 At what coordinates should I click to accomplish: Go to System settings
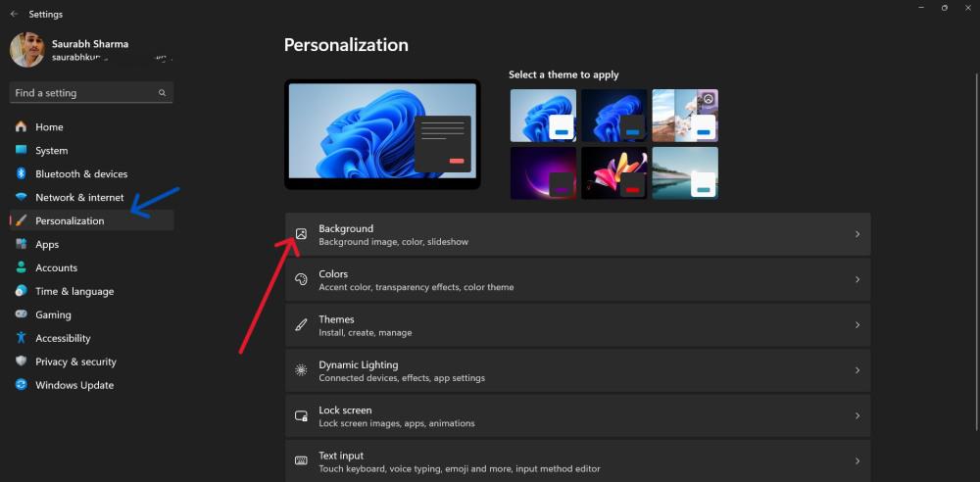(92, 151)
